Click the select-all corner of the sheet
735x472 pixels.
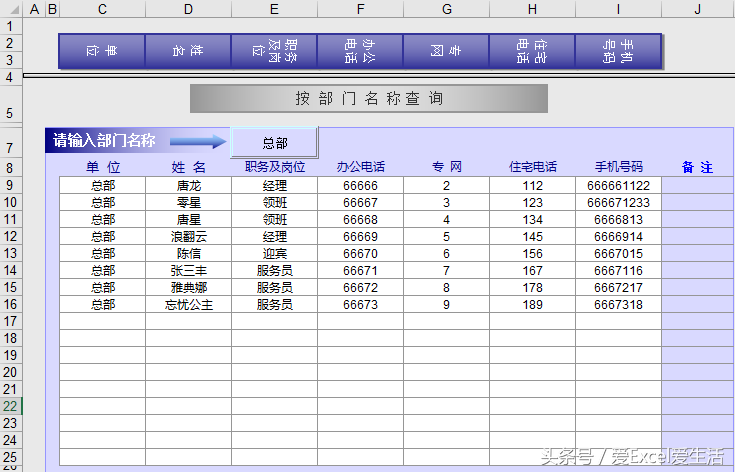coord(10,9)
